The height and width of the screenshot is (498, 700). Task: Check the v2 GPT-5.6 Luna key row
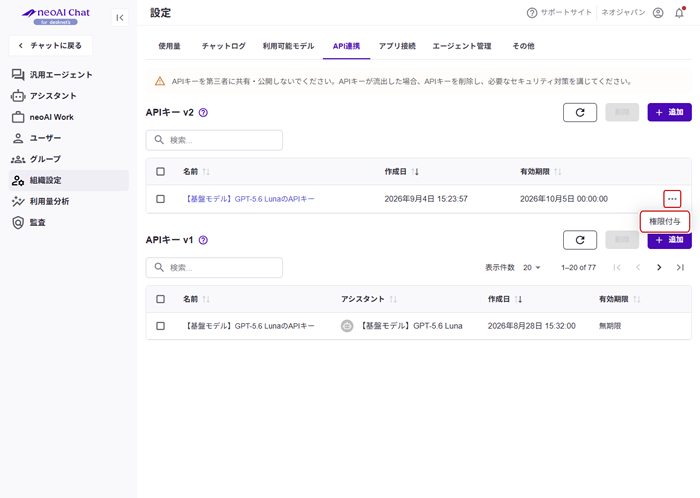click(161, 199)
